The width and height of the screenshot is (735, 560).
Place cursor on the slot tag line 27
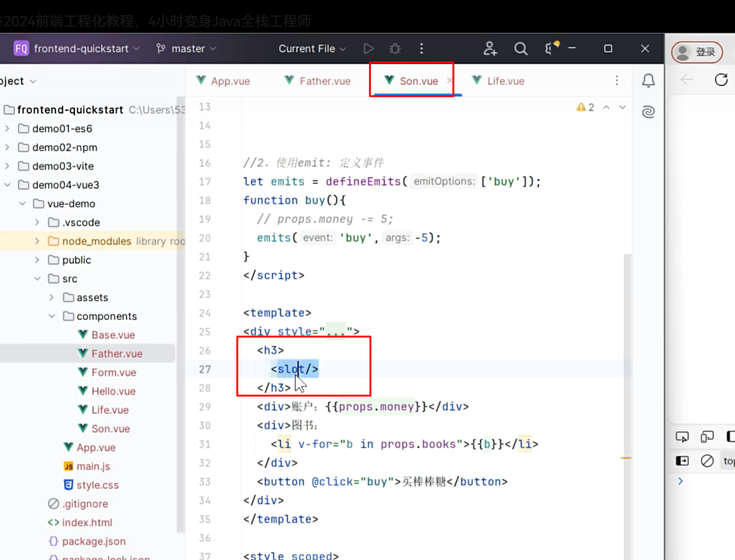[x=294, y=369]
